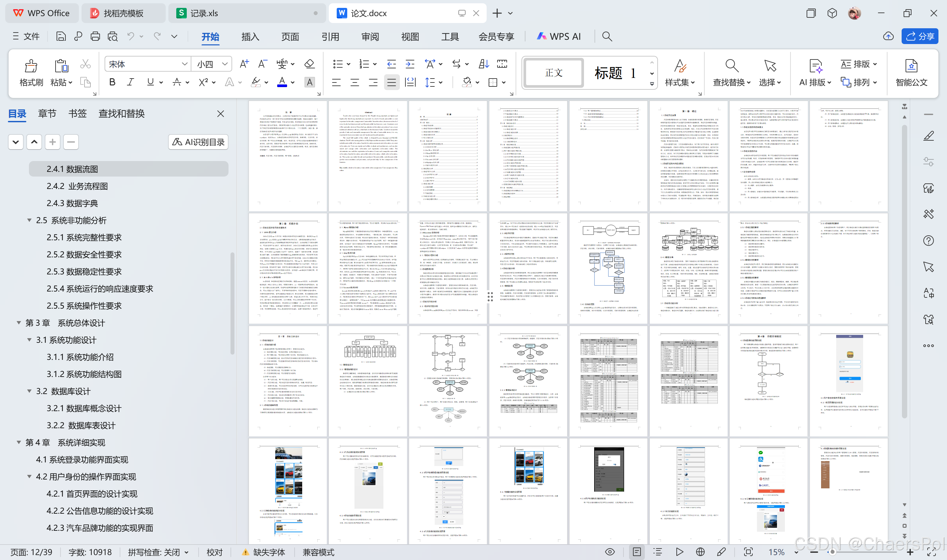Select outline item 3.2.2 数据库表设计
This screenshot has height=560, width=947.
click(81, 425)
